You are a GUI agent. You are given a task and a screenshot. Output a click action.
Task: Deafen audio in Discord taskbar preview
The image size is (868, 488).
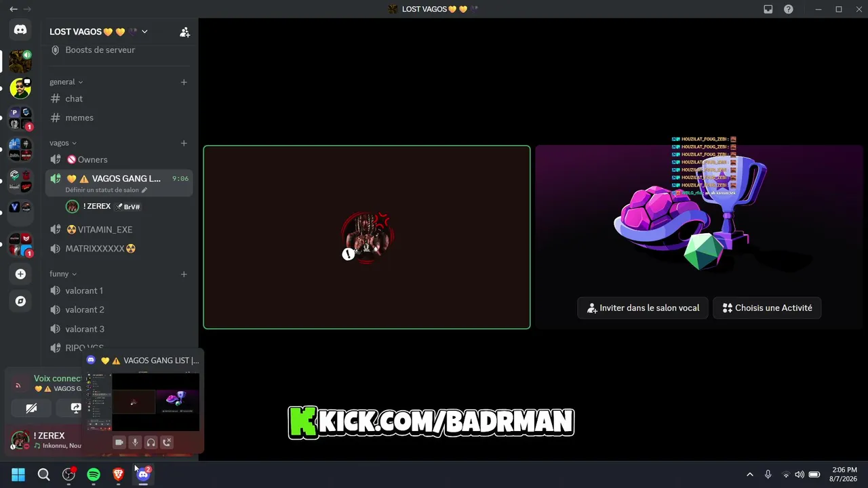tap(151, 443)
